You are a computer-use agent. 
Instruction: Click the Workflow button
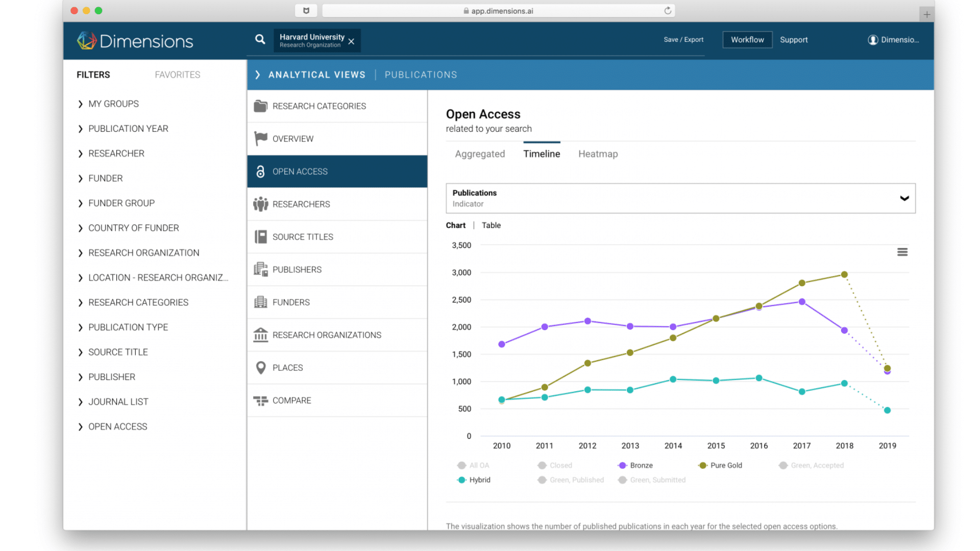tap(747, 40)
